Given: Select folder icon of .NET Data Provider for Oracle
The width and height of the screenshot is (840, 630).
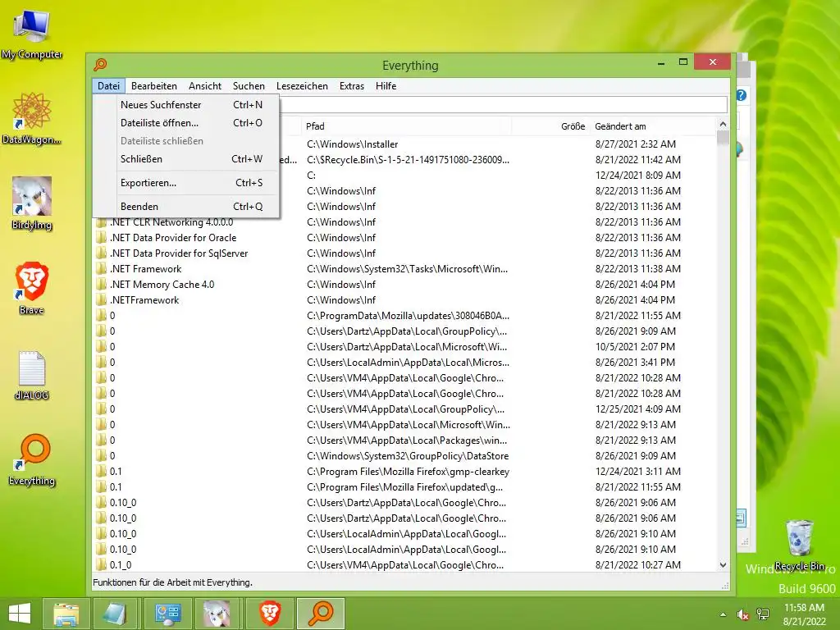Looking at the screenshot, I should [x=101, y=237].
